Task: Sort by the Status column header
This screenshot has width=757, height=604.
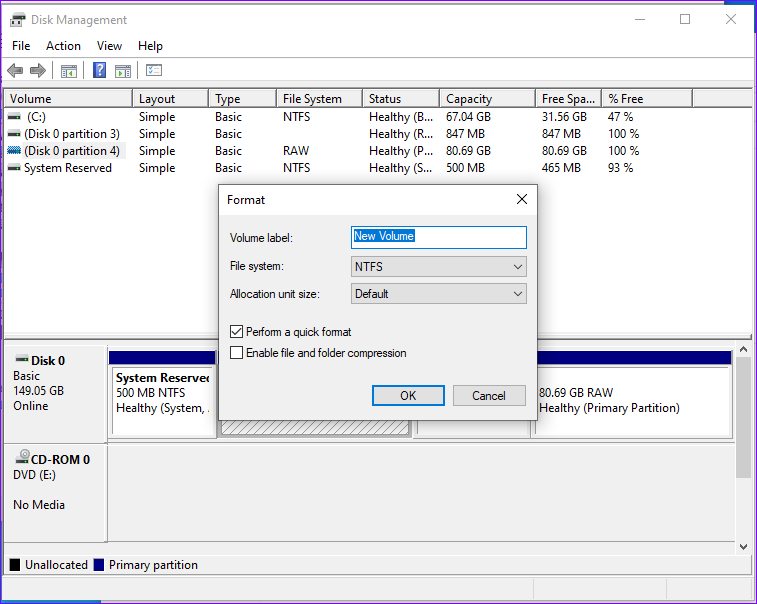Action: [x=401, y=98]
